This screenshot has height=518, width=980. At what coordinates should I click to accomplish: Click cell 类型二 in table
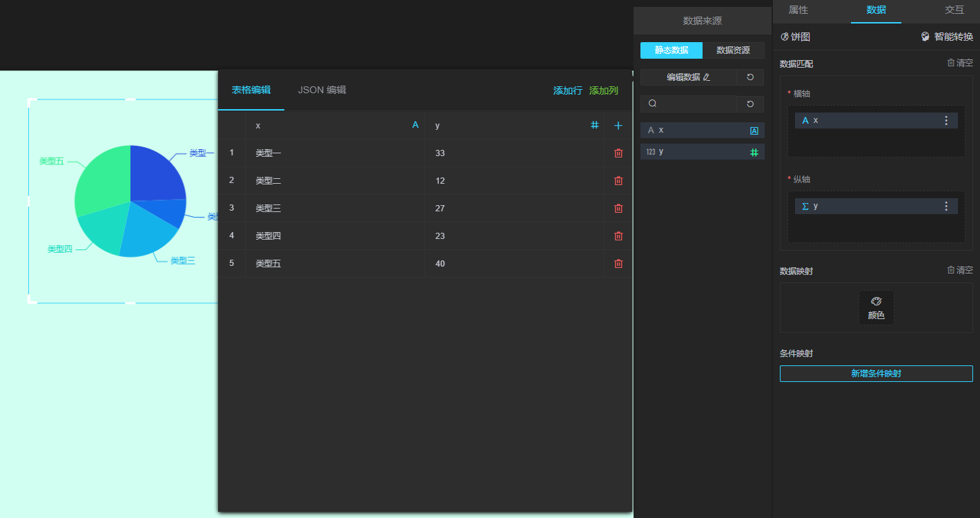(x=335, y=181)
